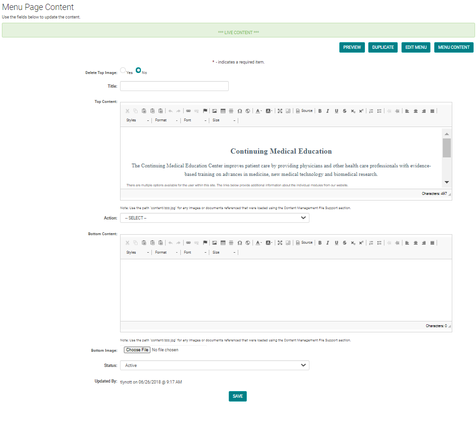Insert table in Top Content editor

(x=223, y=111)
